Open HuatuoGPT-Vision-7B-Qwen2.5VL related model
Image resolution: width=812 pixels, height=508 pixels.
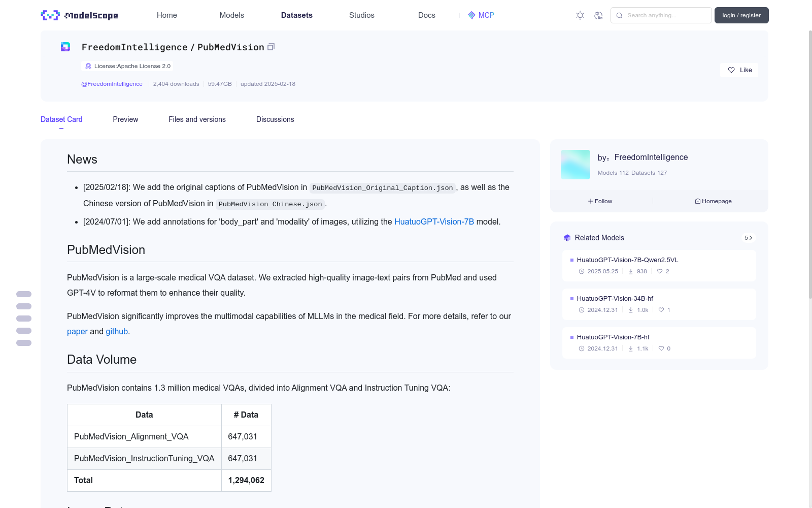(x=659, y=266)
